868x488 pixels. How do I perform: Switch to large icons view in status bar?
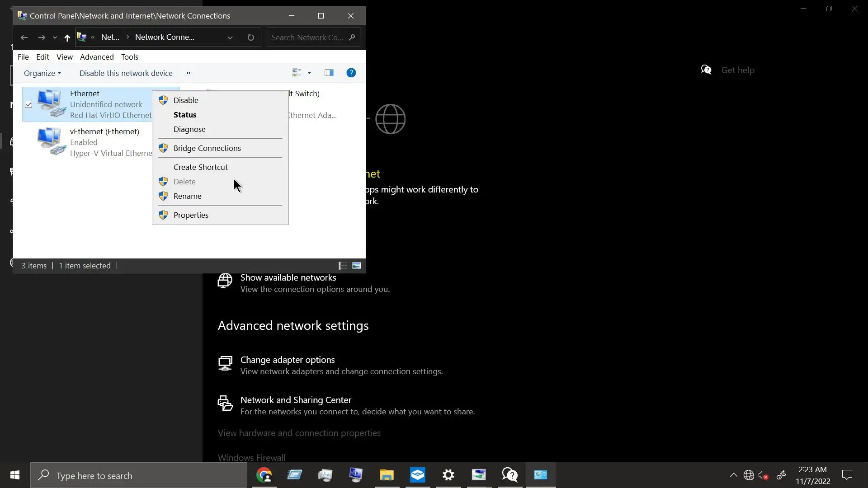click(357, 266)
